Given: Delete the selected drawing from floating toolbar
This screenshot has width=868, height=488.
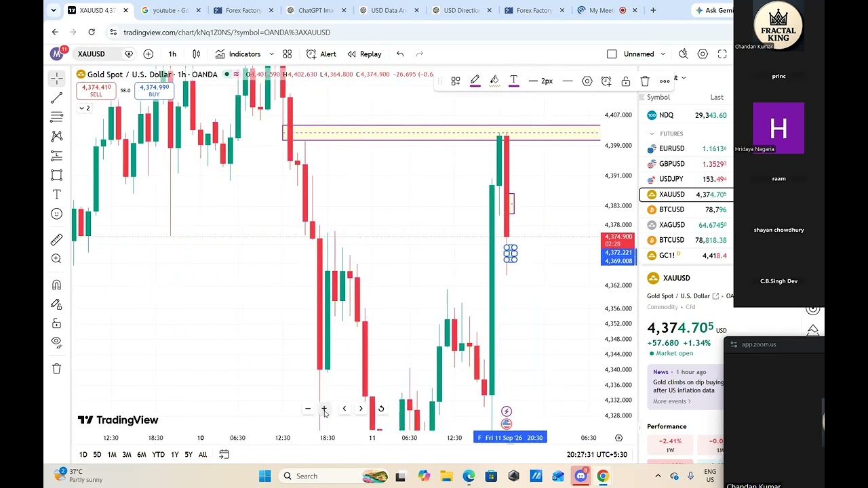Looking at the screenshot, I should (x=645, y=81).
